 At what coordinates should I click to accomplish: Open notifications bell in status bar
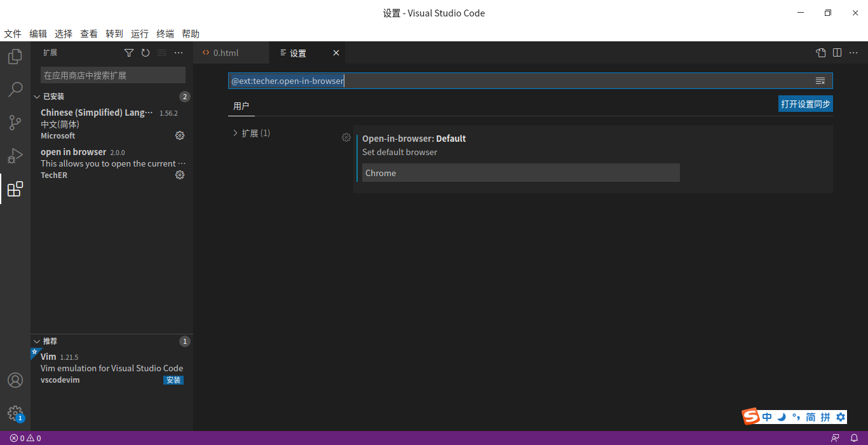click(854, 438)
